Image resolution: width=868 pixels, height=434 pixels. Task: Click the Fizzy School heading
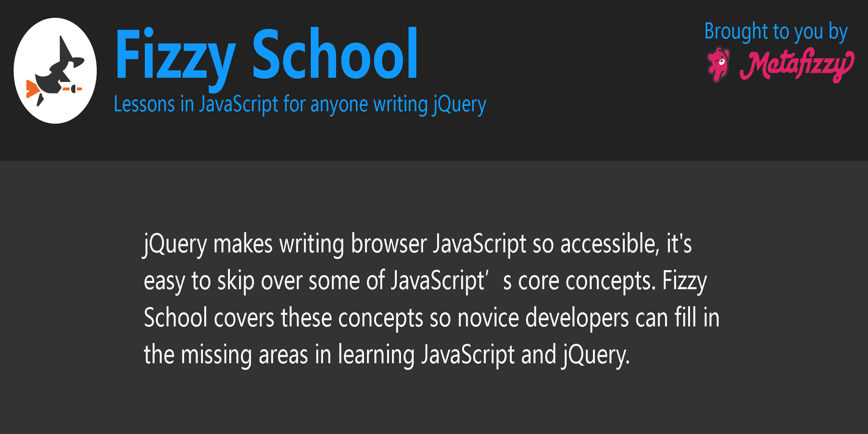point(266,54)
